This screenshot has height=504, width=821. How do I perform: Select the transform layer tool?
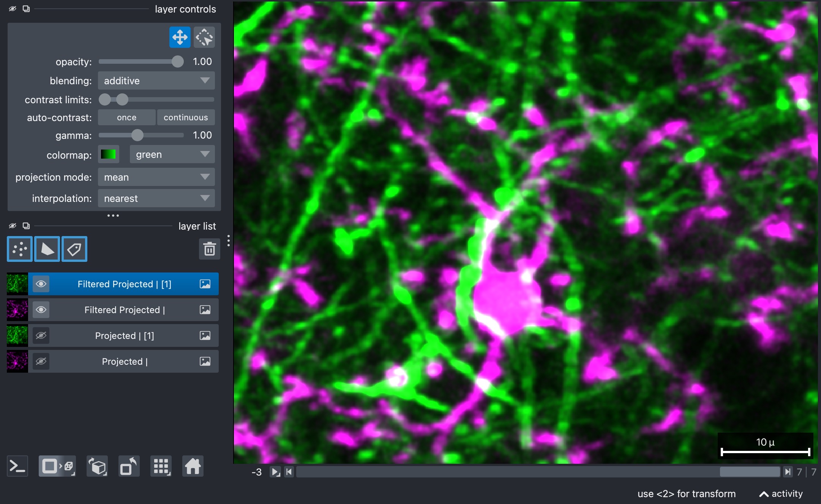(204, 37)
